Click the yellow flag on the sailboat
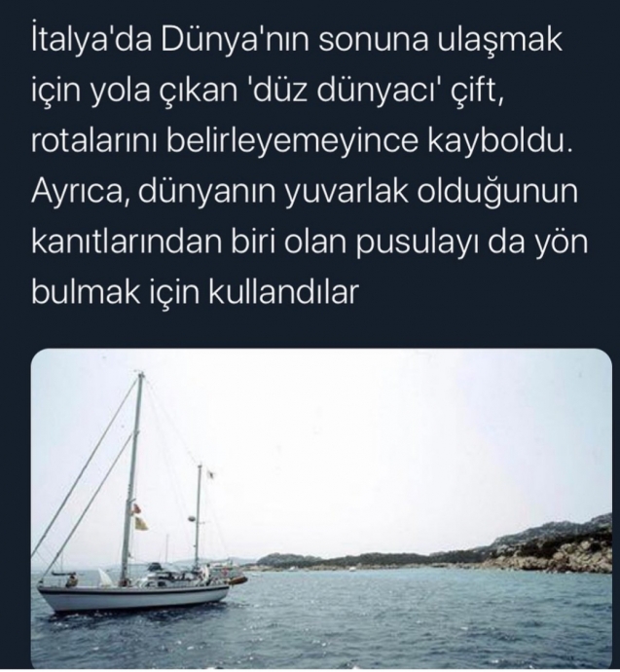This screenshot has width=620, height=672. 142,524
